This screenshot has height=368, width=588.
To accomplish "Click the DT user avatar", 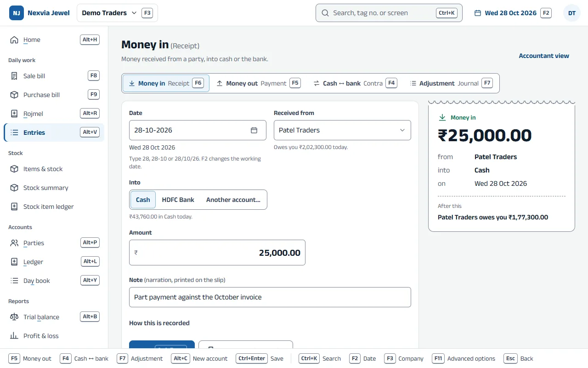I will (572, 13).
